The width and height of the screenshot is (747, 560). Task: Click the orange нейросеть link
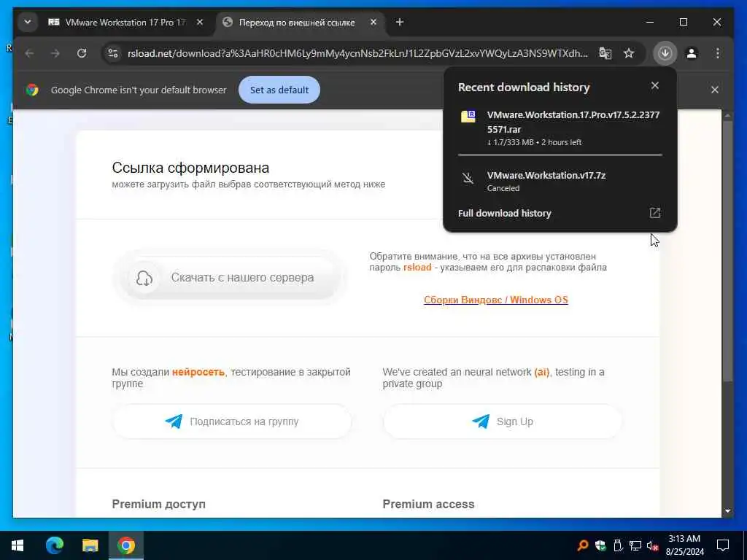click(x=198, y=372)
